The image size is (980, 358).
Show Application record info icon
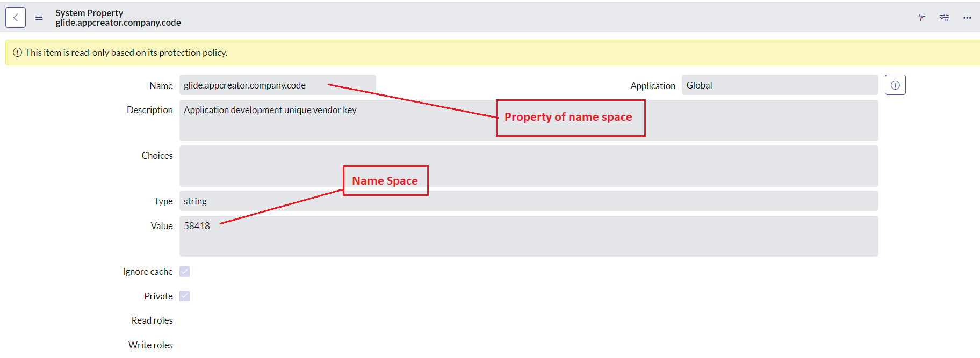tap(895, 85)
